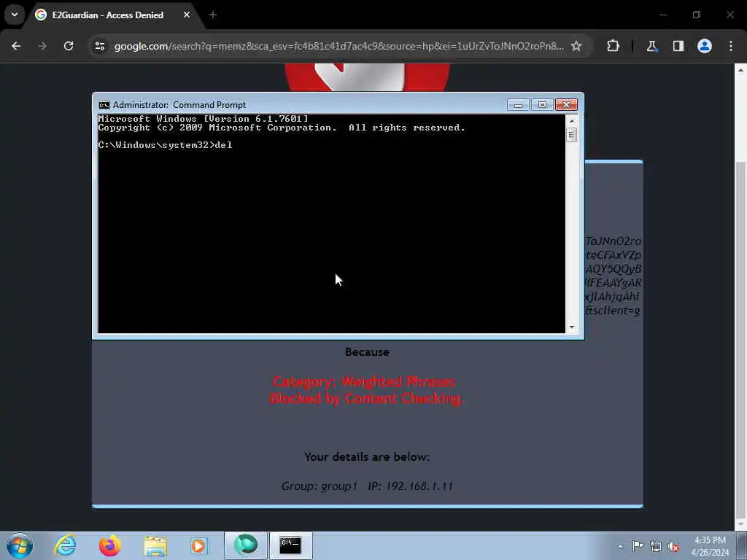Switch to Command Prompt taskbar button
747x560 pixels.
pos(290,545)
